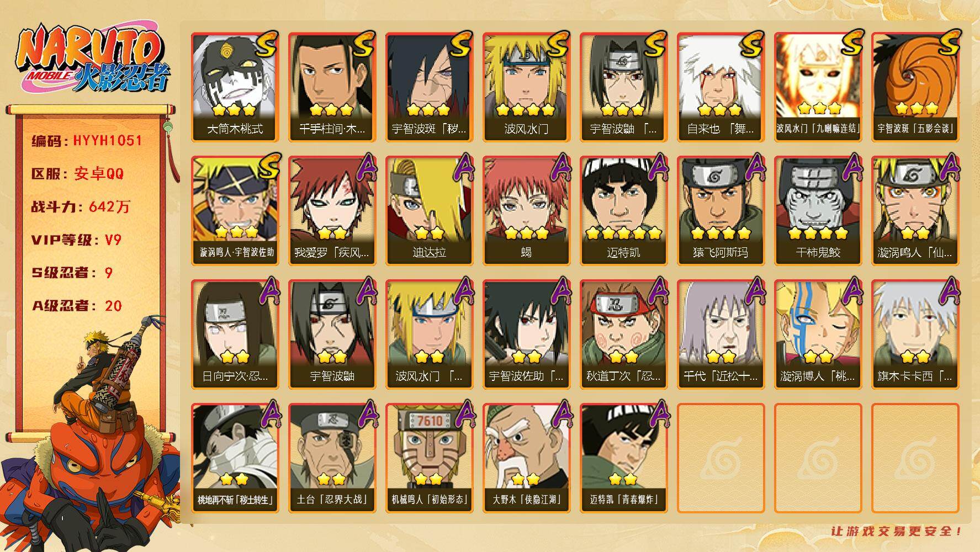Open 宇智波斑「五影会谈」 card

pyautogui.click(x=915, y=87)
